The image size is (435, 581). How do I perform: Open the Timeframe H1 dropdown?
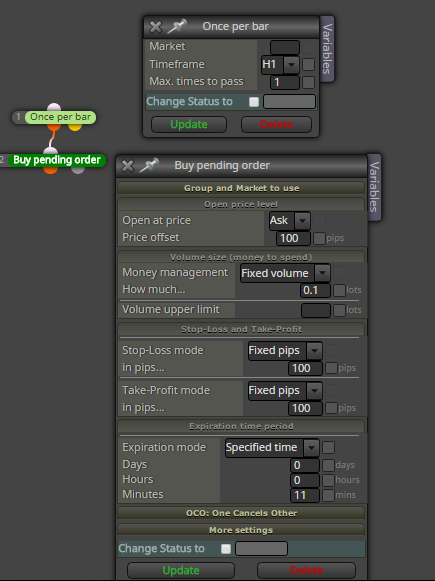tap(280, 64)
